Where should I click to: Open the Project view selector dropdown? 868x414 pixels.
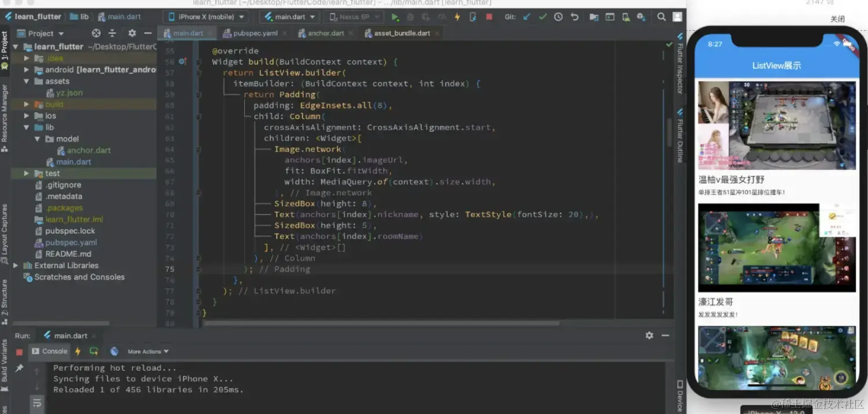41,34
